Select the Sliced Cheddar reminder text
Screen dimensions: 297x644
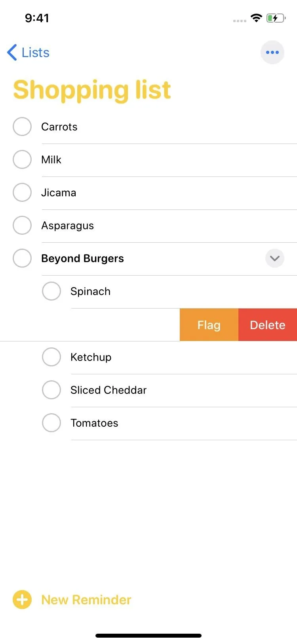click(x=109, y=390)
